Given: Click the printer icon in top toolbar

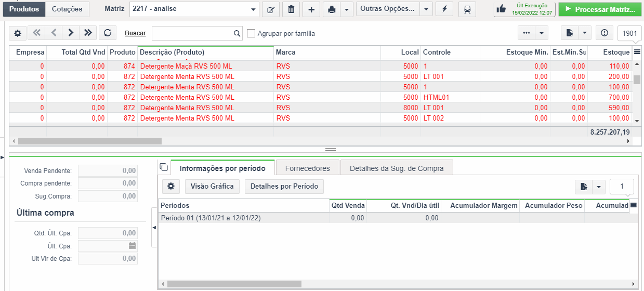Looking at the screenshot, I should [332, 9].
